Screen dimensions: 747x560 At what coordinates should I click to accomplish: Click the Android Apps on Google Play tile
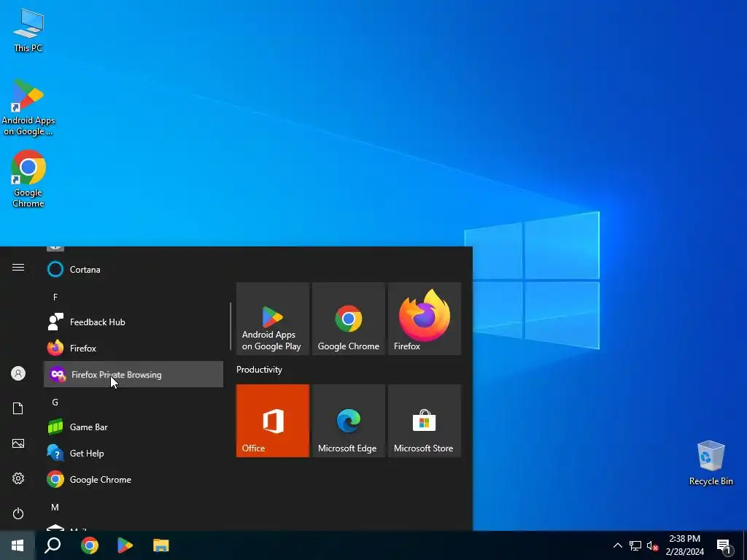point(273,319)
